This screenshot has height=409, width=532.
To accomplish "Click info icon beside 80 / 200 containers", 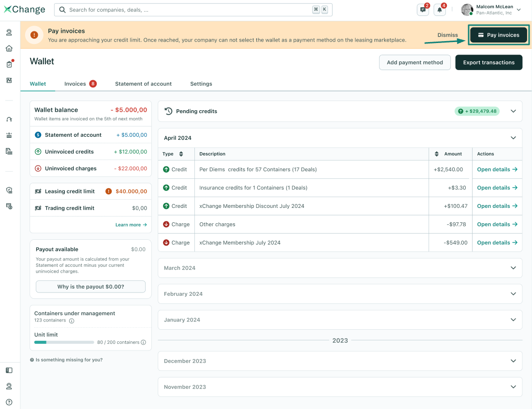I will click(x=143, y=342).
